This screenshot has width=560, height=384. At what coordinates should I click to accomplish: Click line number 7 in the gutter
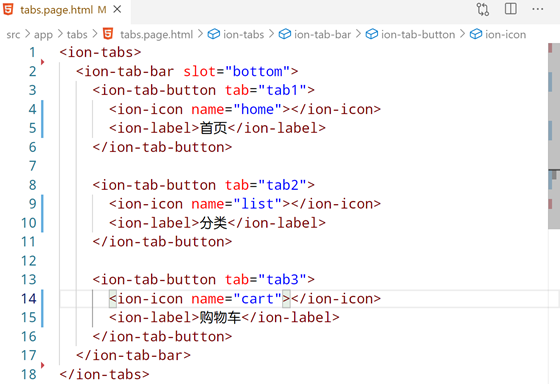[32, 166]
